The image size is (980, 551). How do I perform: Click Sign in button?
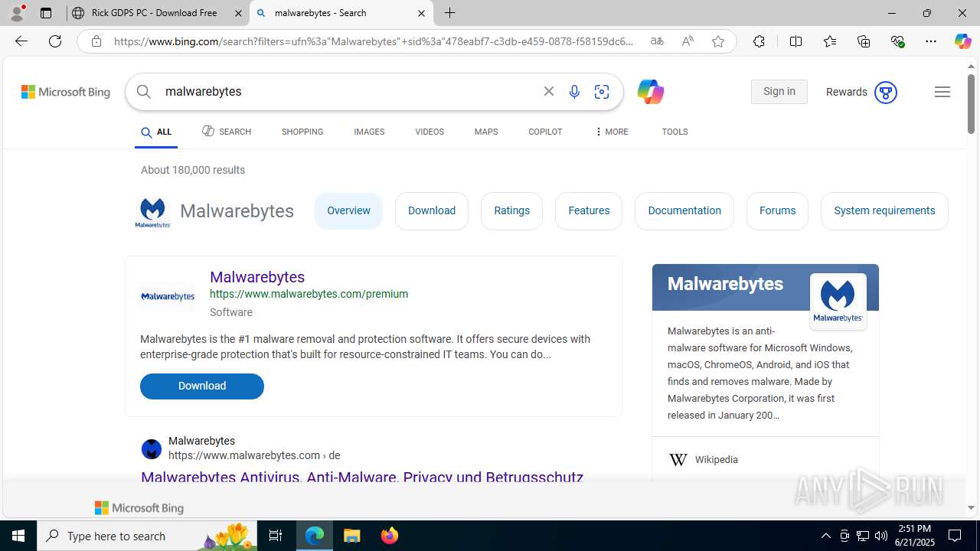pos(779,92)
